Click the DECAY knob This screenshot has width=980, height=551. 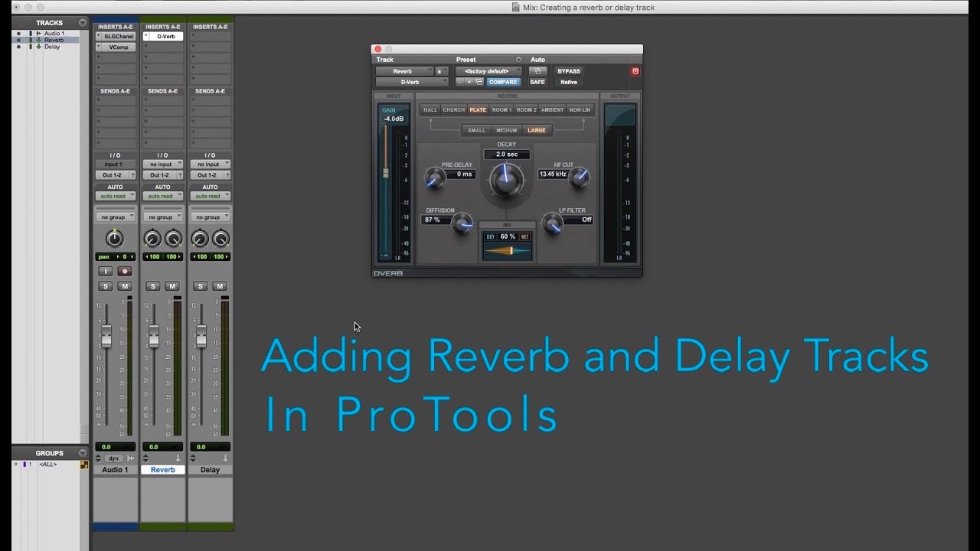point(506,181)
